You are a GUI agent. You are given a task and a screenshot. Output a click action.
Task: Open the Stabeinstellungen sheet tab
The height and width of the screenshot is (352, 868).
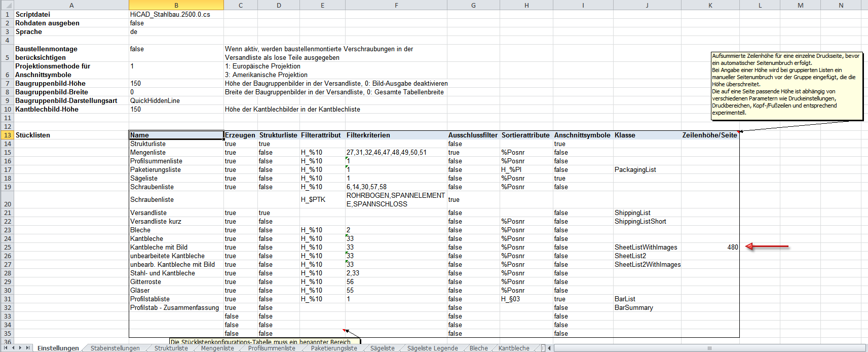point(115,348)
